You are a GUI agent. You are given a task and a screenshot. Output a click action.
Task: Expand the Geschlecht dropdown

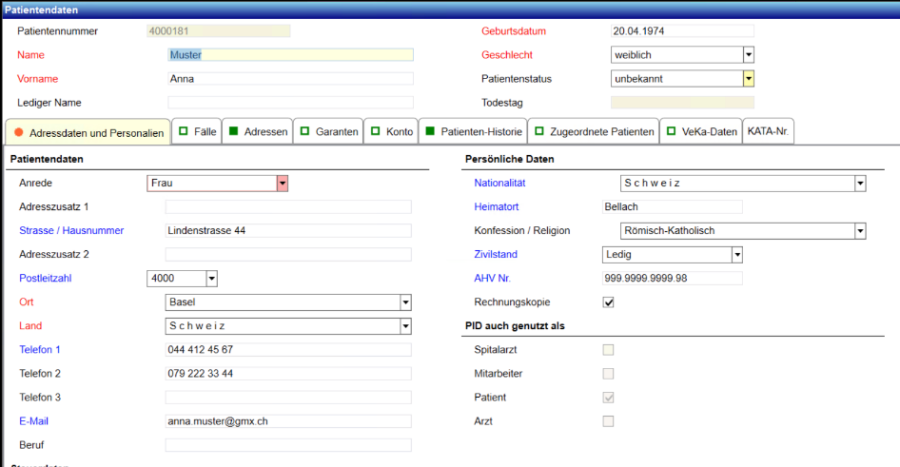[x=748, y=55]
